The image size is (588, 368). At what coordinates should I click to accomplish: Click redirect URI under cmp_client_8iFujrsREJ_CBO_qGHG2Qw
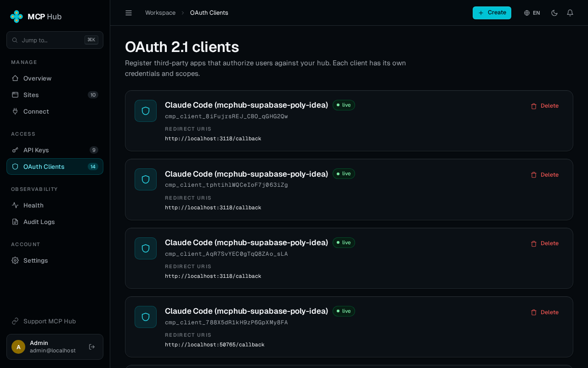213,138
